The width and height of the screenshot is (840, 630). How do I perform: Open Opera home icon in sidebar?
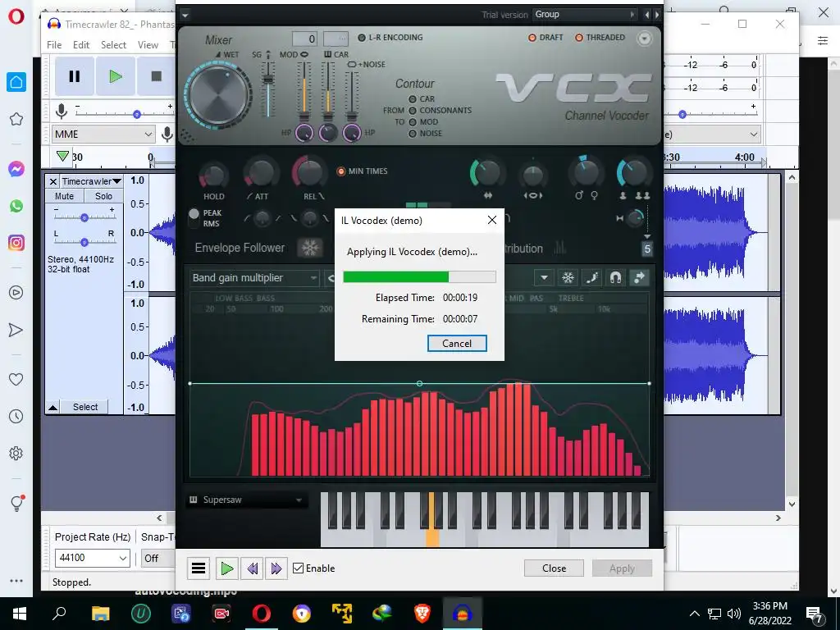[x=16, y=82]
